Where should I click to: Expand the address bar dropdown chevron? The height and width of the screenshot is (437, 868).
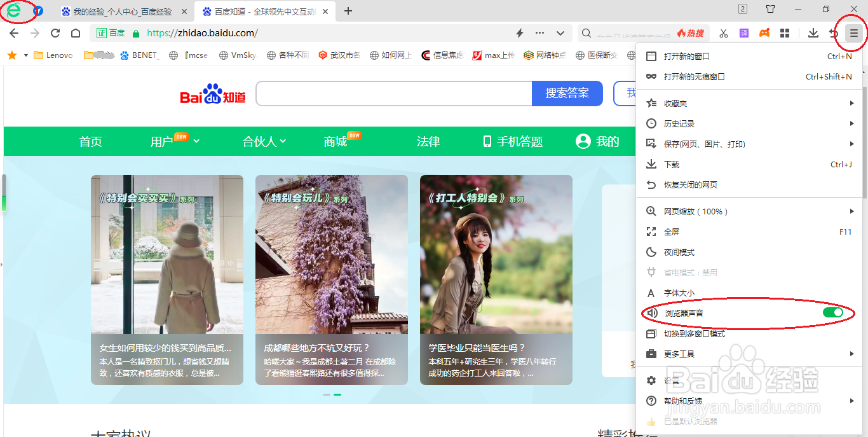point(560,33)
